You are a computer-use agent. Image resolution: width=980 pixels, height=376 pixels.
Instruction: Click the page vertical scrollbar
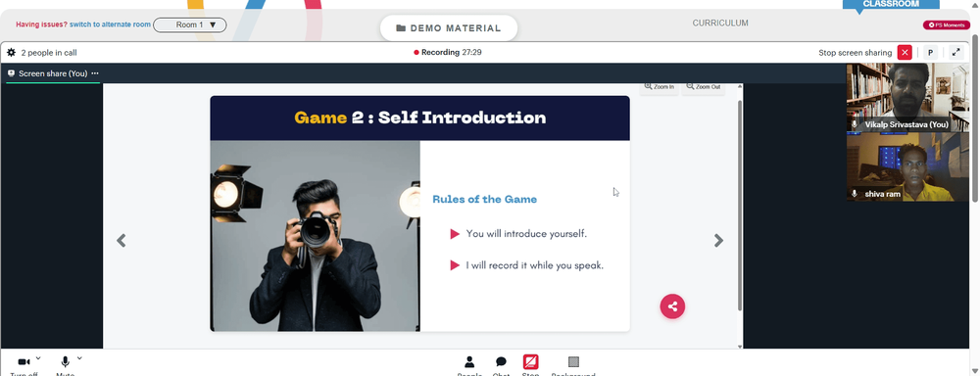coord(976,118)
